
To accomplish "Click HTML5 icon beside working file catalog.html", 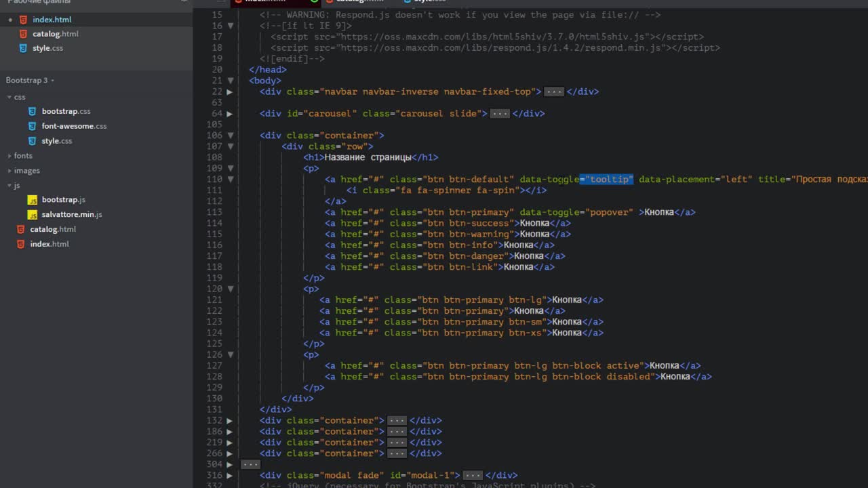I will click(24, 34).
